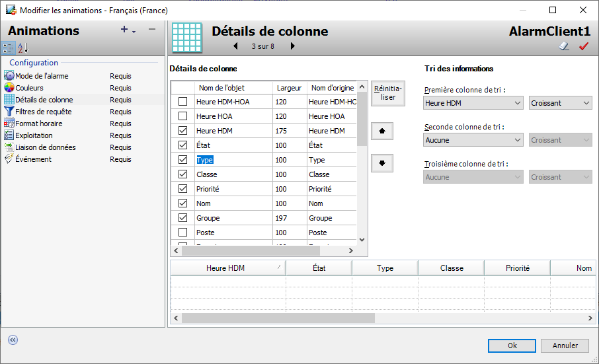Open the Première colonne de tri dropdown

[x=473, y=103]
